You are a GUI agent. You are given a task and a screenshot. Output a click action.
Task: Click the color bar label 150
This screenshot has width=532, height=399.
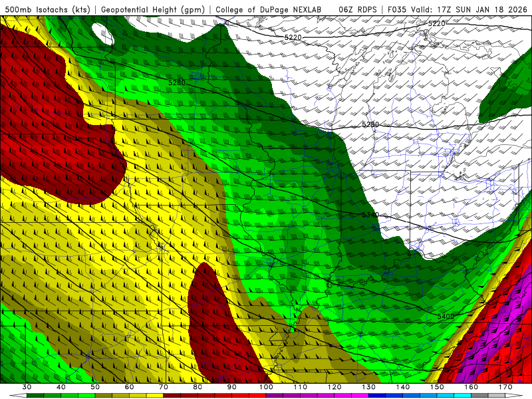437,387
